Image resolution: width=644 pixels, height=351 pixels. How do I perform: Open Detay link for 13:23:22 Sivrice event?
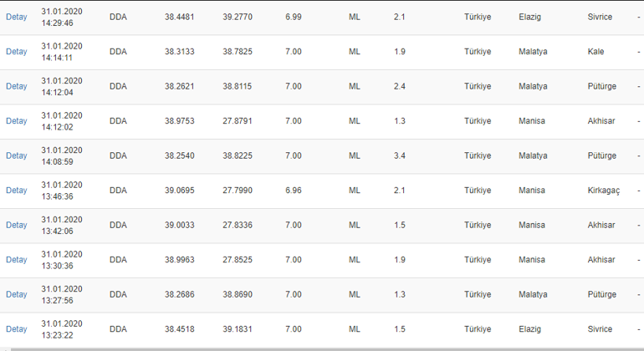pos(17,329)
